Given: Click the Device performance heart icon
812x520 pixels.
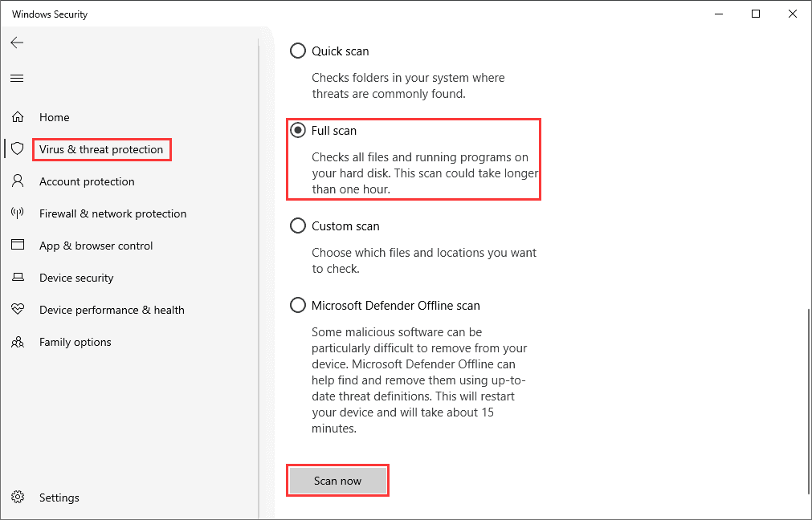Looking at the screenshot, I should pyautogui.click(x=18, y=310).
